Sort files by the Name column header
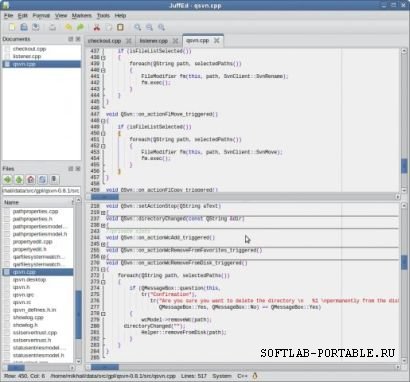Screen dimensions: 410x382 (38, 202)
